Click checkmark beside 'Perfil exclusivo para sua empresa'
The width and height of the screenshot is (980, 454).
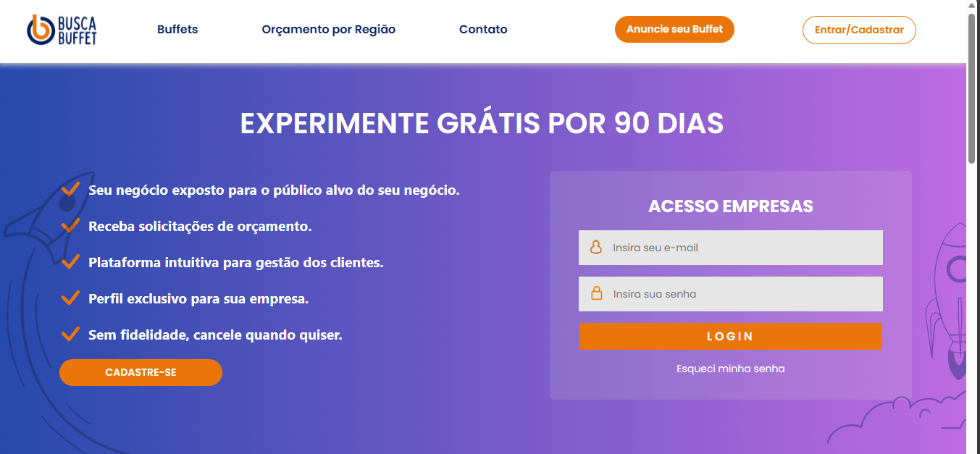(x=70, y=298)
